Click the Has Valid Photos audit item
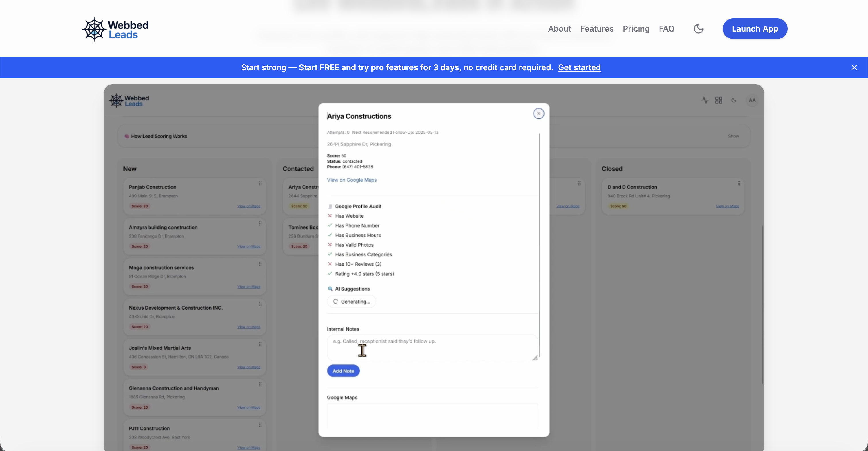868x451 pixels. tap(351, 245)
